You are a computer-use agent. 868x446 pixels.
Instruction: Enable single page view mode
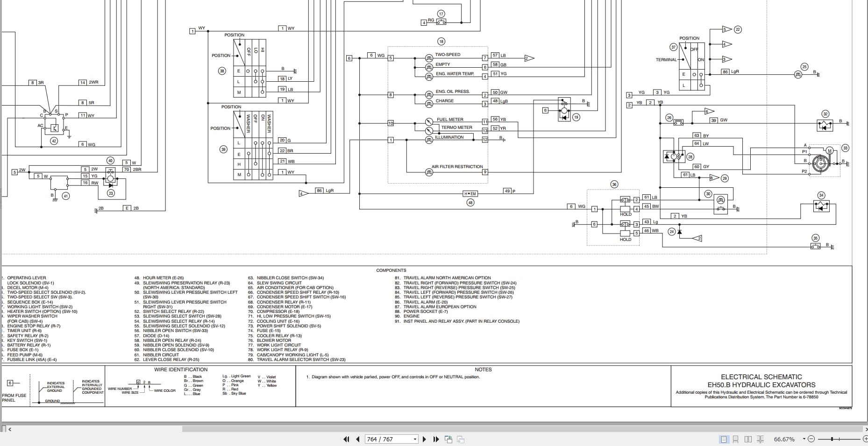click(724, 439)
